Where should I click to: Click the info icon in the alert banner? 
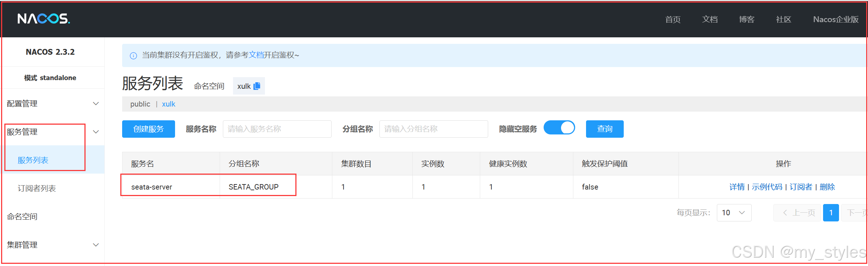click(133, 55)
